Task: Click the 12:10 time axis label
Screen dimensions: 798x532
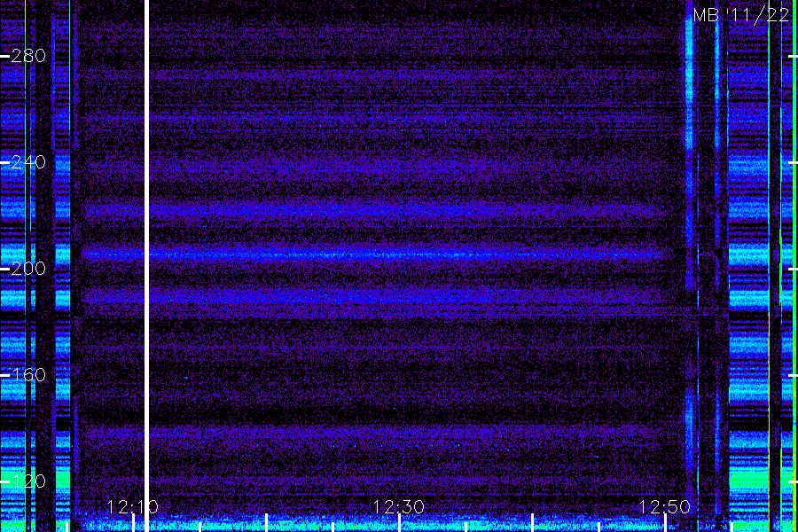Action: (133, 506)
